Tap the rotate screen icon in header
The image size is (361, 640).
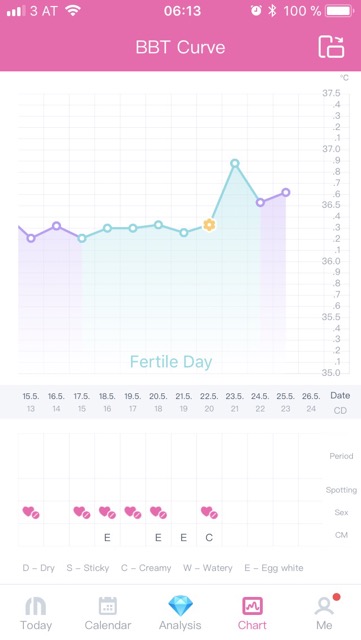click(x=331, y=47)
